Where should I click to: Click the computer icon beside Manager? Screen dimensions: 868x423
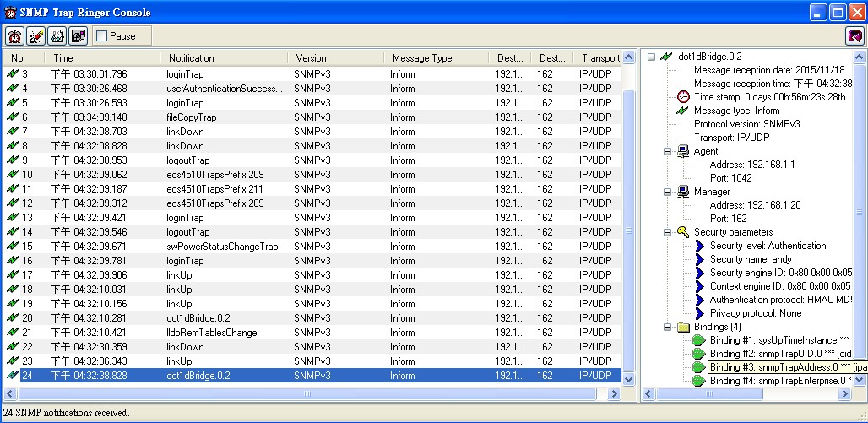[684, 192]
